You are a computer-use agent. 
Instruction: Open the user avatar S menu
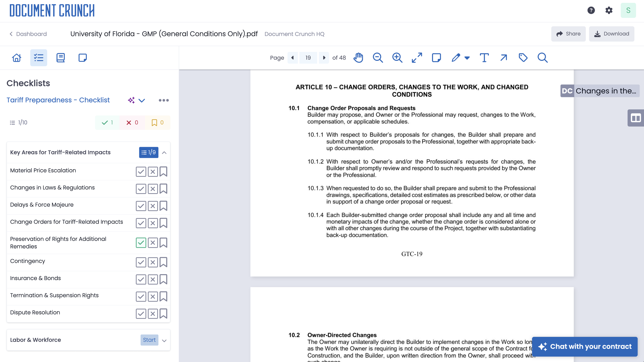coord(628,10)
